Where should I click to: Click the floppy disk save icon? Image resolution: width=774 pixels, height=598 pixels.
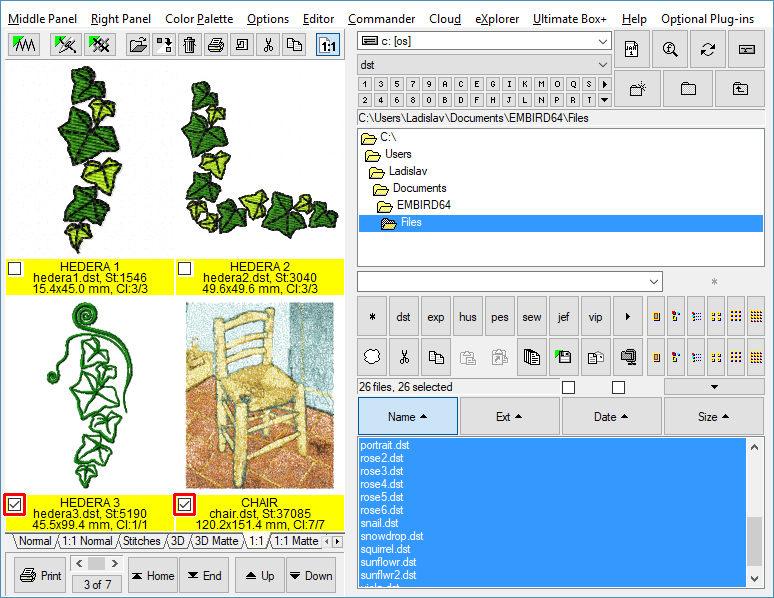point(563,355)
